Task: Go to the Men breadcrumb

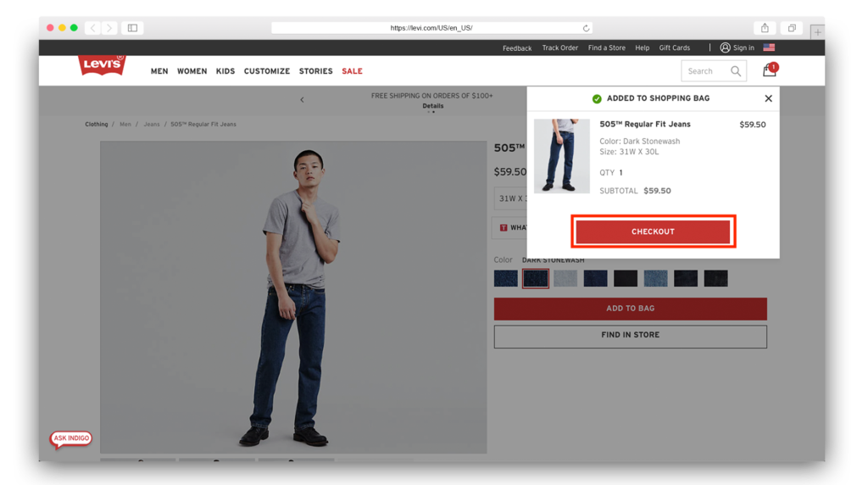Action: pyautogui.click(x=125, y=124)
